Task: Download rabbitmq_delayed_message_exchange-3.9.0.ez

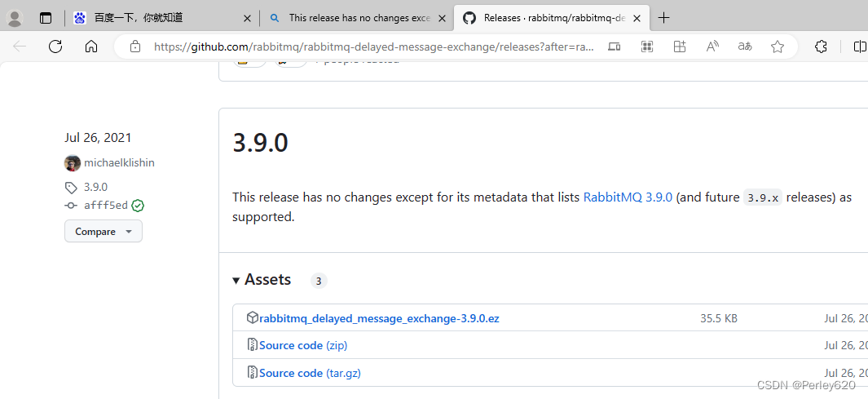Action: [x=379, y=319]
